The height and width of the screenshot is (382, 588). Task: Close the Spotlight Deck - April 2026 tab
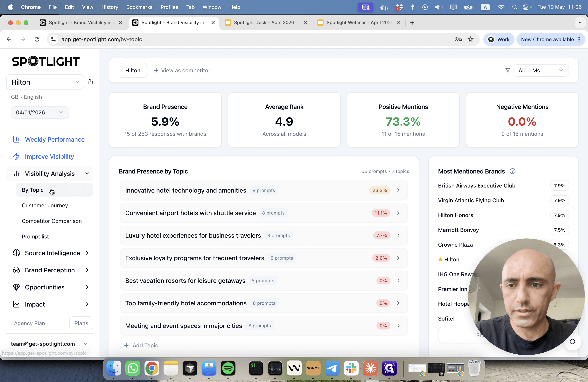(x=305, y=23)
